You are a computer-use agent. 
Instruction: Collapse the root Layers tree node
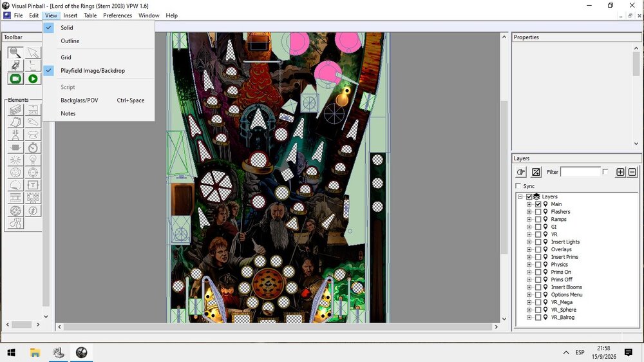point(520,196)
